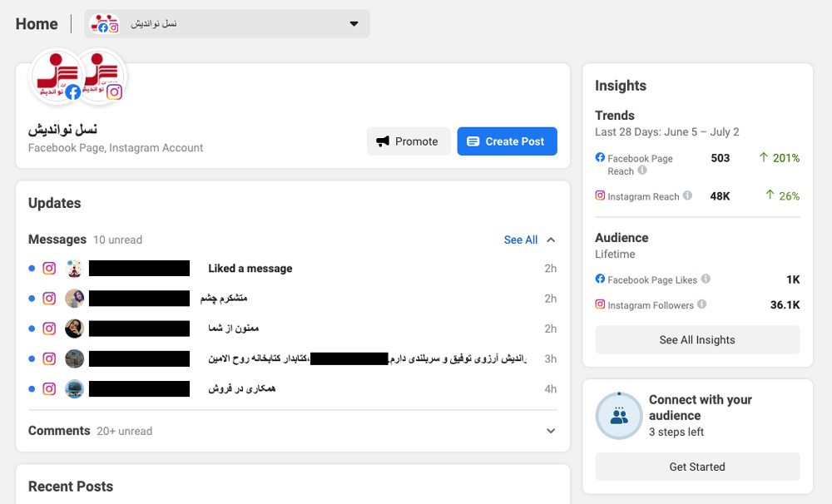The width and height of the screenshot is (832, 504).
Task: Click sender avatar on 'همکاری در فروش' row
Action: coord(74,389)
